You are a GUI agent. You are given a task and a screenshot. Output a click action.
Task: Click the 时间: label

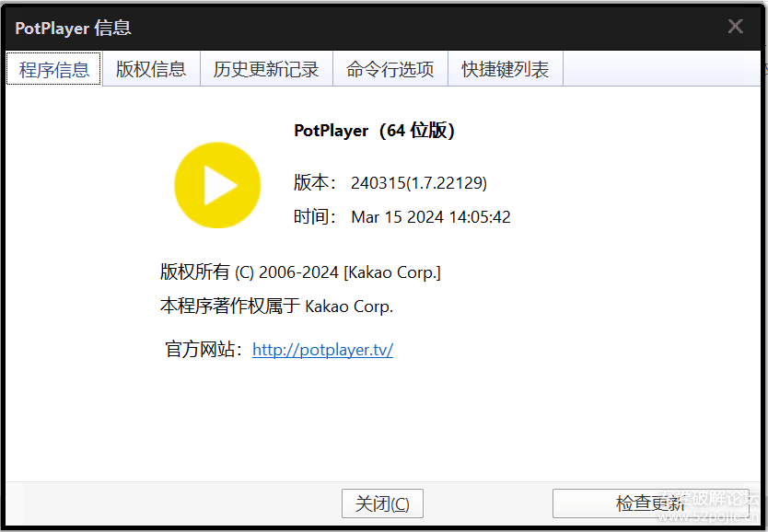pyautogui.click(x=314, y=217)
